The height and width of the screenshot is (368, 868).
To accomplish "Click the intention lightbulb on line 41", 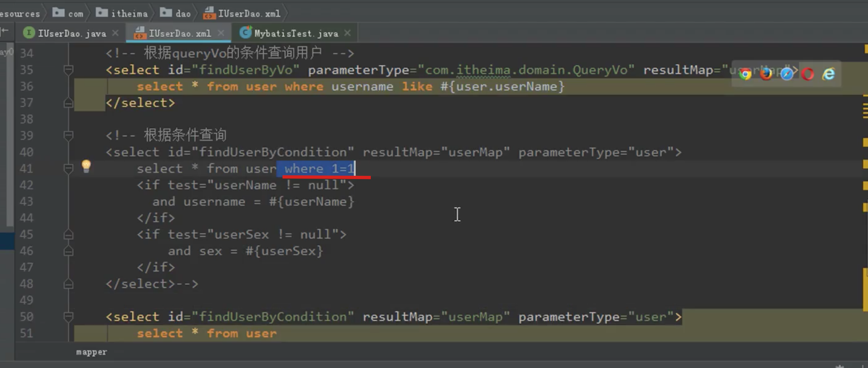I will (86, 166).
